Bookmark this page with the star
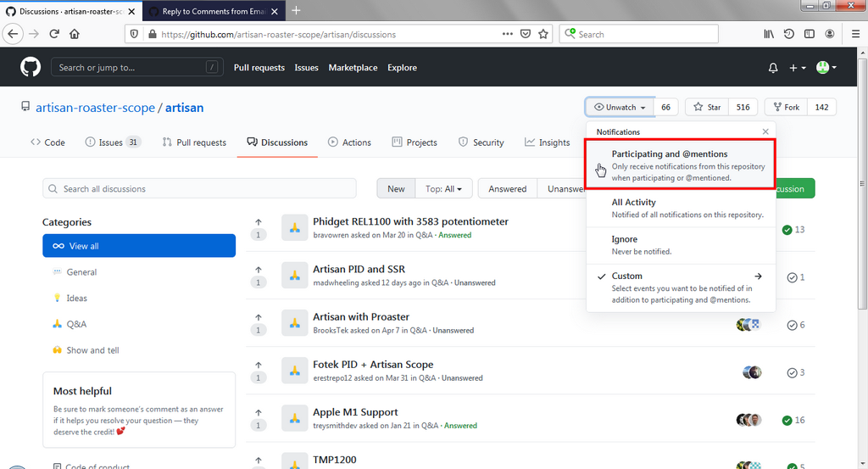The height and width of the screenshot is (469, 868). (x=543, y=34)
